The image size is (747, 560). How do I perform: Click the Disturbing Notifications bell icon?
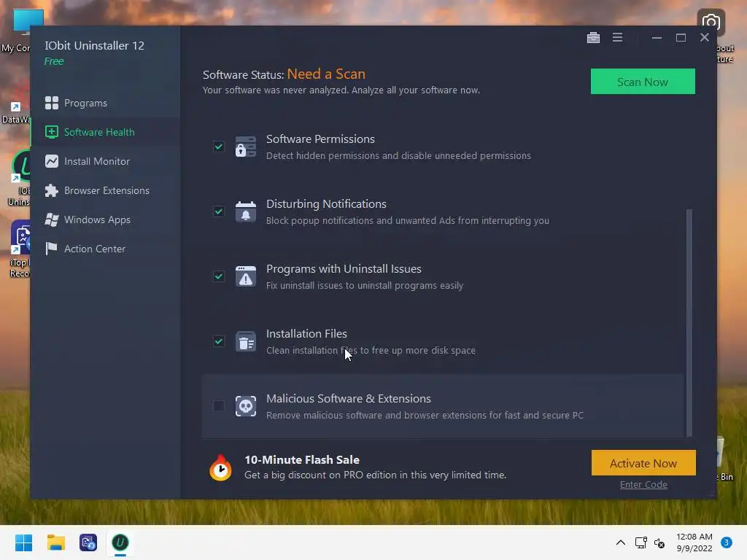[246, 211]
